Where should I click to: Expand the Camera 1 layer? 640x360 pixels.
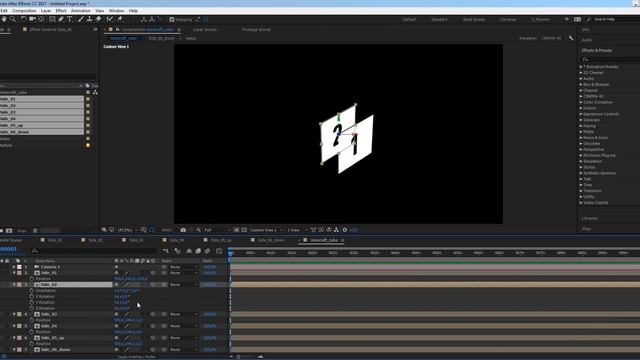14,267
